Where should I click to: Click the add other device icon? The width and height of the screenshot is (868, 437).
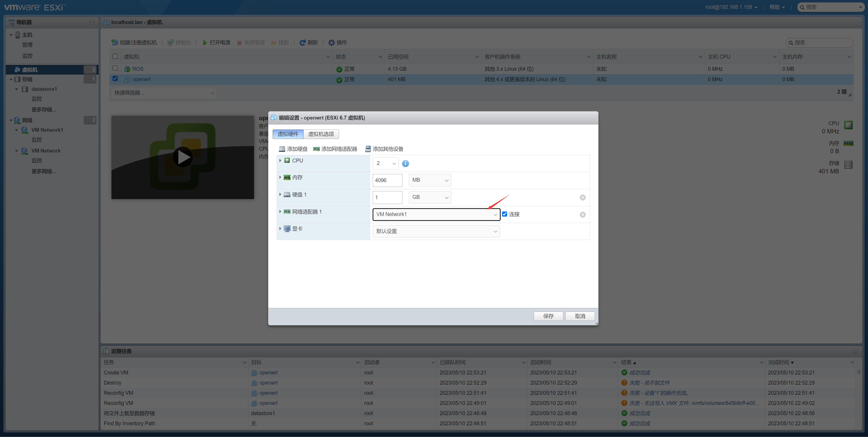(x=368, y=149)
